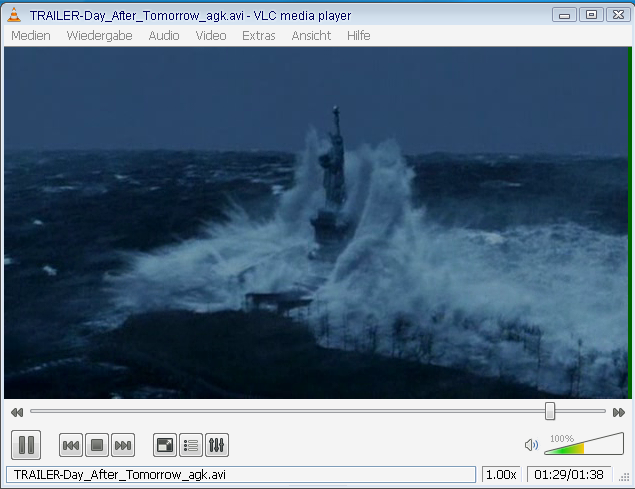Stop the video playback

(97, 445)
